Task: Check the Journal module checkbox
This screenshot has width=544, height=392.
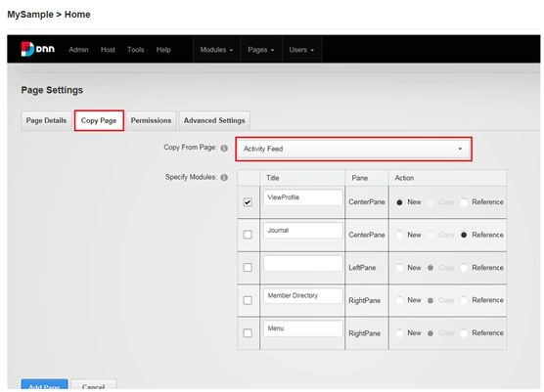Action: [x=248, y=235]
